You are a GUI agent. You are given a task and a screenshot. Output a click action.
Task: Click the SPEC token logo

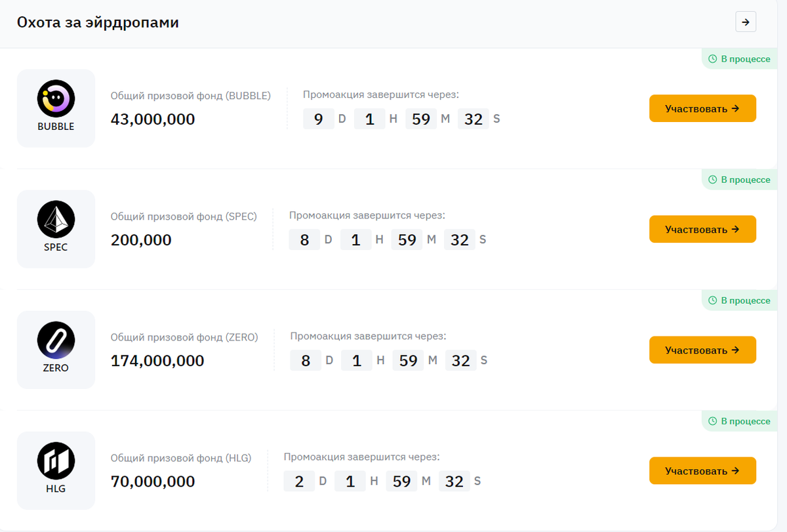pos(56,220)
